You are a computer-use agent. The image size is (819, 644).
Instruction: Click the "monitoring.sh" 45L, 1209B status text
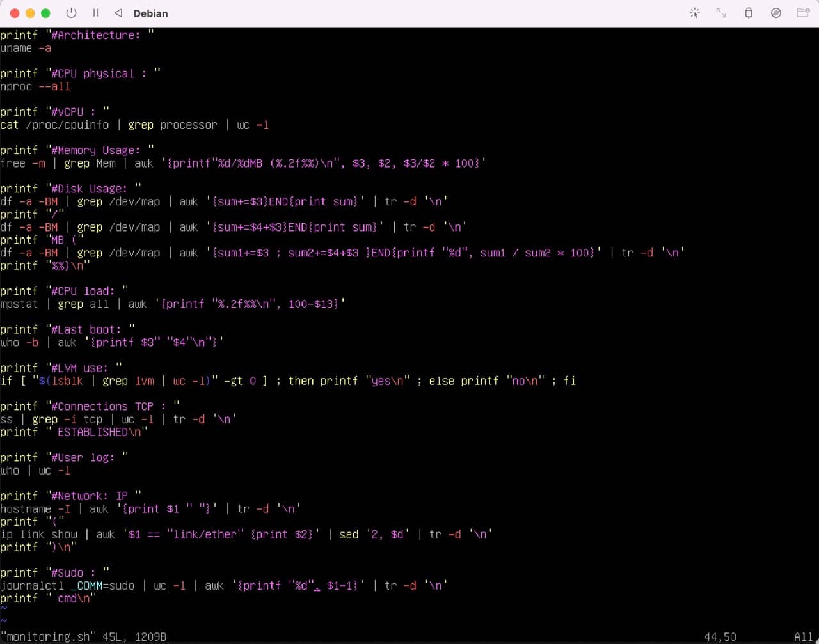(83, 636)
